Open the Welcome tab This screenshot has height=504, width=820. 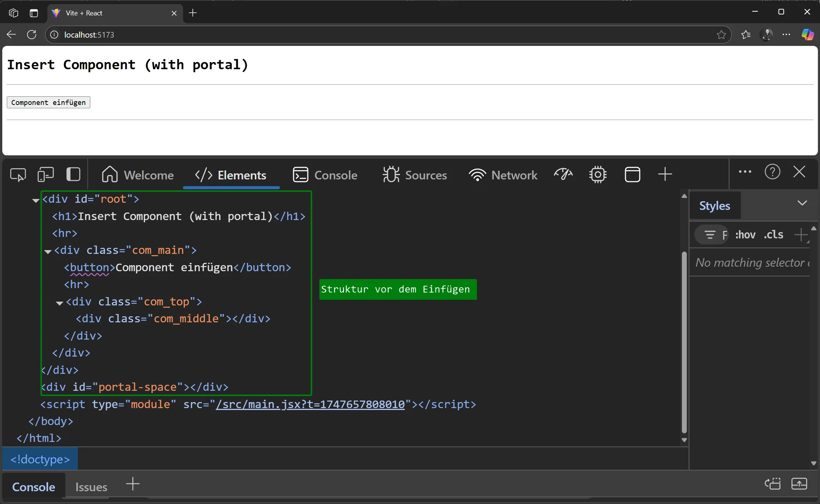pos(137,175)
